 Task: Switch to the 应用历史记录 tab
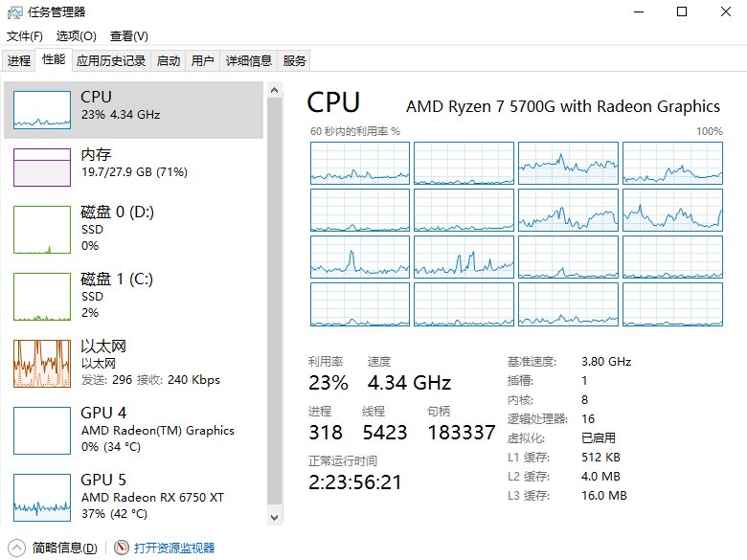click(111, 60)
